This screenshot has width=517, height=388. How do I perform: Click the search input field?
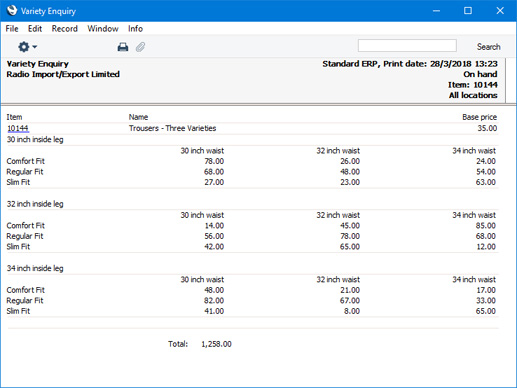[407, 46]
